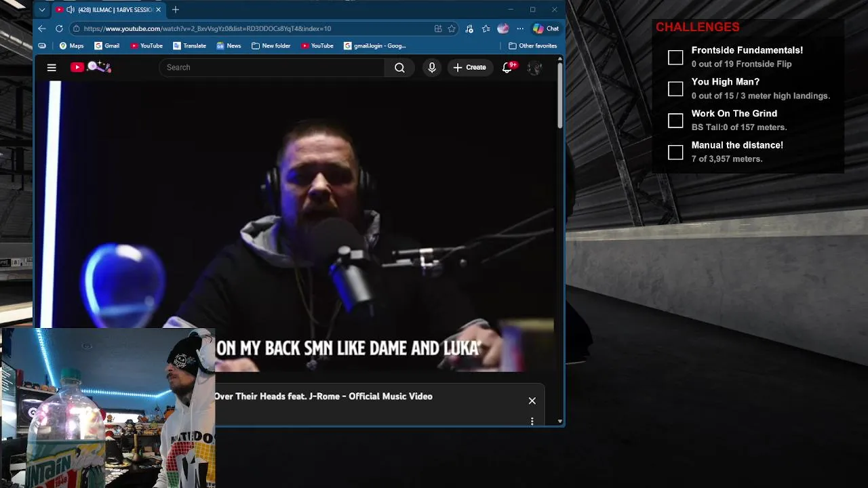This screenshot has height=488, width=868.
Task: Open the YouTube account avatar menu
Action: (x=534, y=68)
